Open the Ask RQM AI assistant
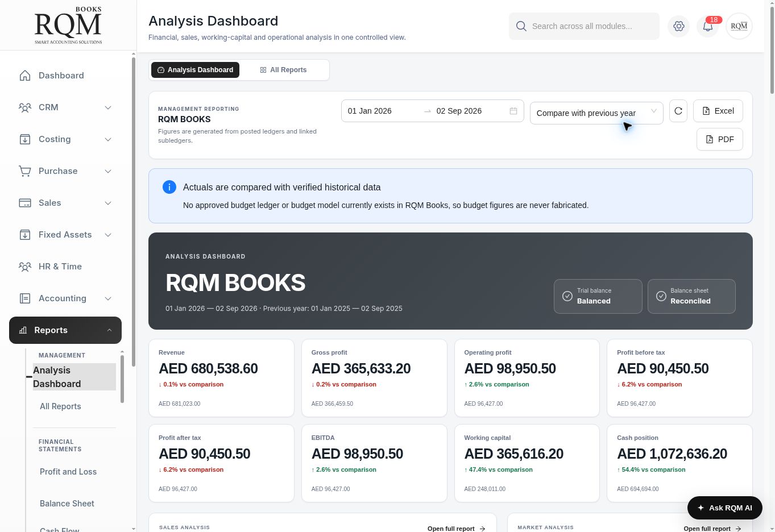Screen dimensions: 775x532 click(x=725, y=508)
